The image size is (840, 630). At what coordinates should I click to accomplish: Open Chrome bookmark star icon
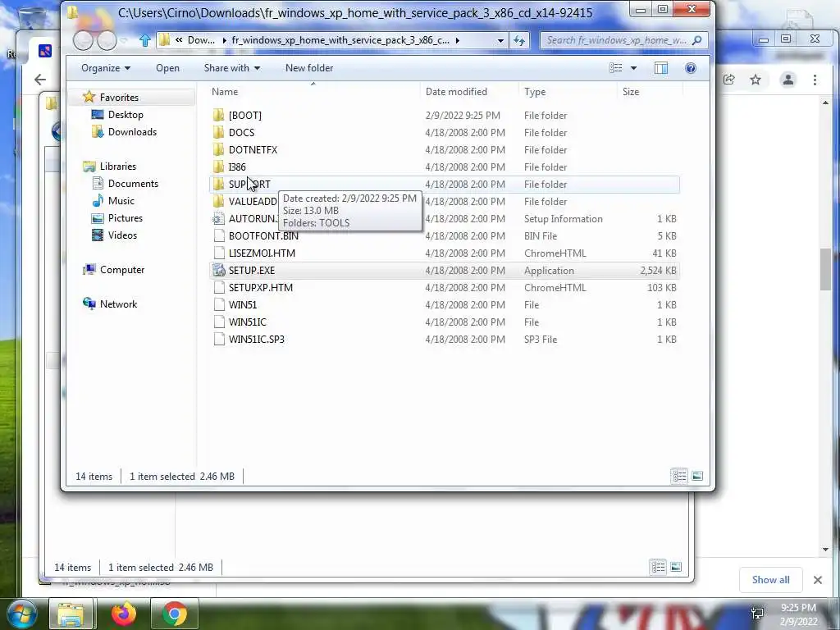point(756,80)
